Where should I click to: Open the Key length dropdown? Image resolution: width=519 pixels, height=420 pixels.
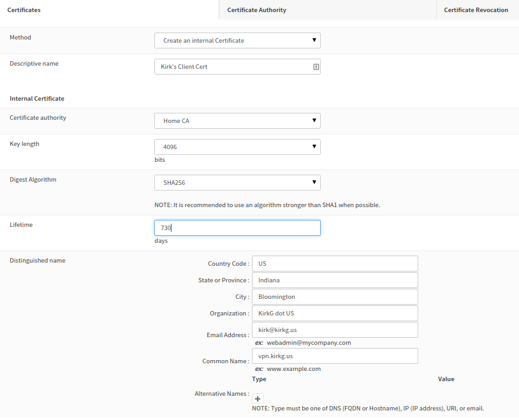(237, 147)
